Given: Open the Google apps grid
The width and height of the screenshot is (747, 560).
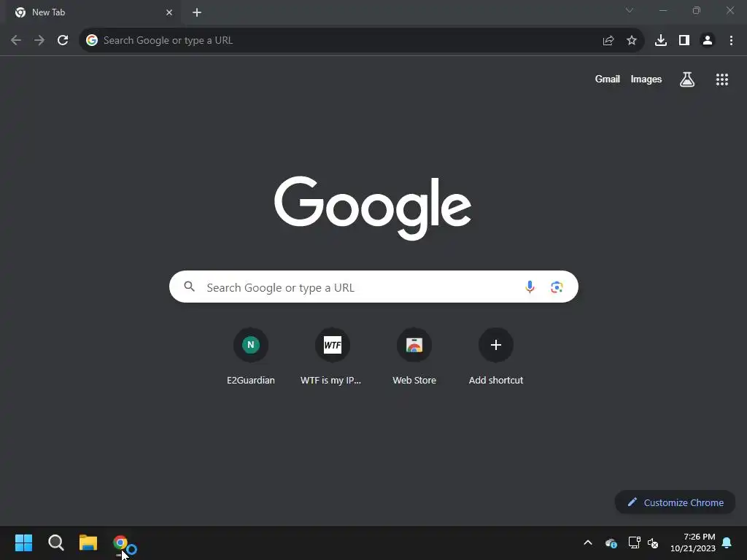Looking at the screenshot, I should pyautogui.click(x=722, y=79).
